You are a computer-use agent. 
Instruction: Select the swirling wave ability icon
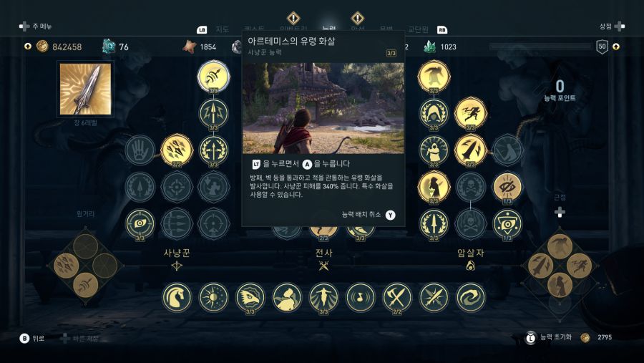471,297
